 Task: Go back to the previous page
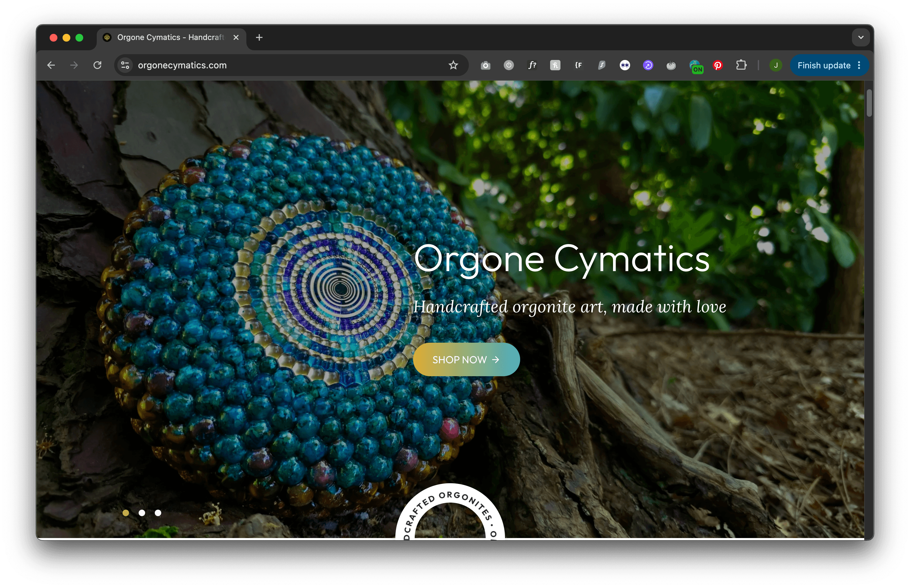[x=51, y=65]
